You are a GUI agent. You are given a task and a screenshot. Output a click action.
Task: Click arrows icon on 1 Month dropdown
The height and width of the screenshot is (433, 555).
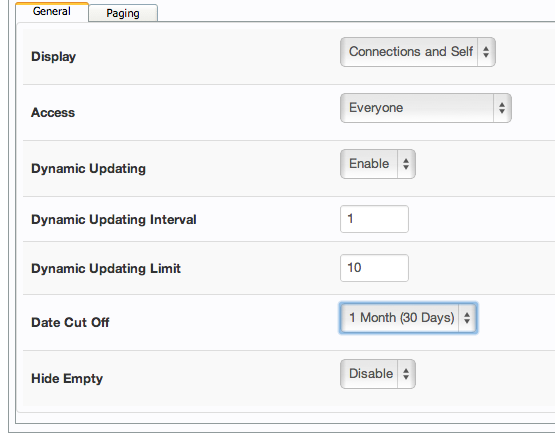pyautogui.click(x=467, y=318)
